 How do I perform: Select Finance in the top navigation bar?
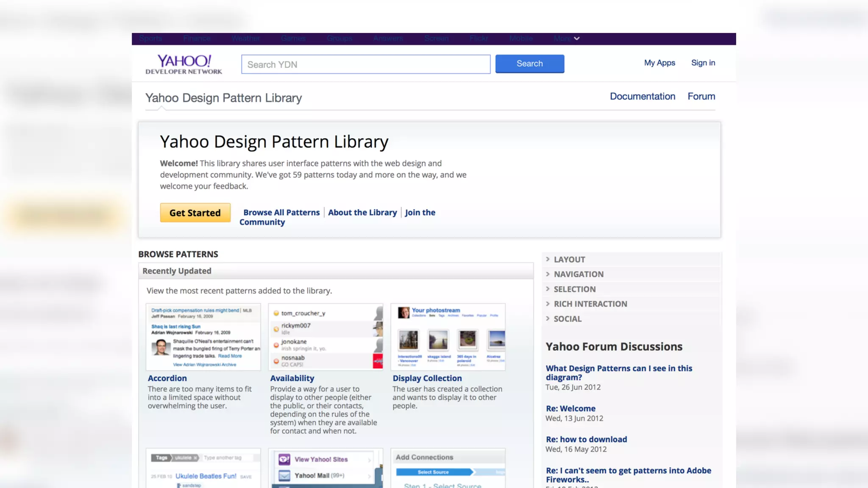[197, 39]
